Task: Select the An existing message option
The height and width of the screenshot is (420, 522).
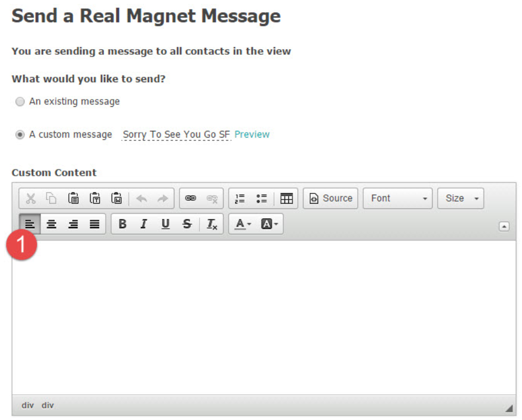Action: 20,101
